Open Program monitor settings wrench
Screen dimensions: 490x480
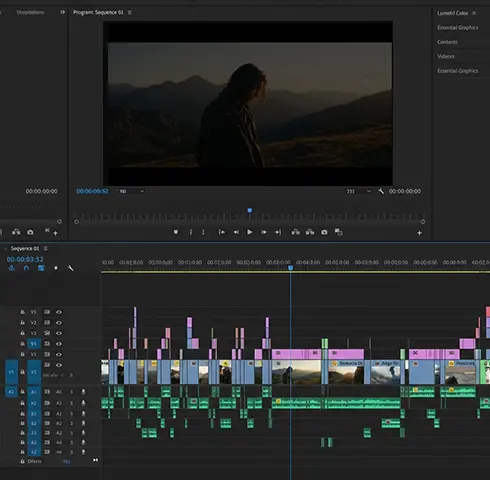(381, 191)
